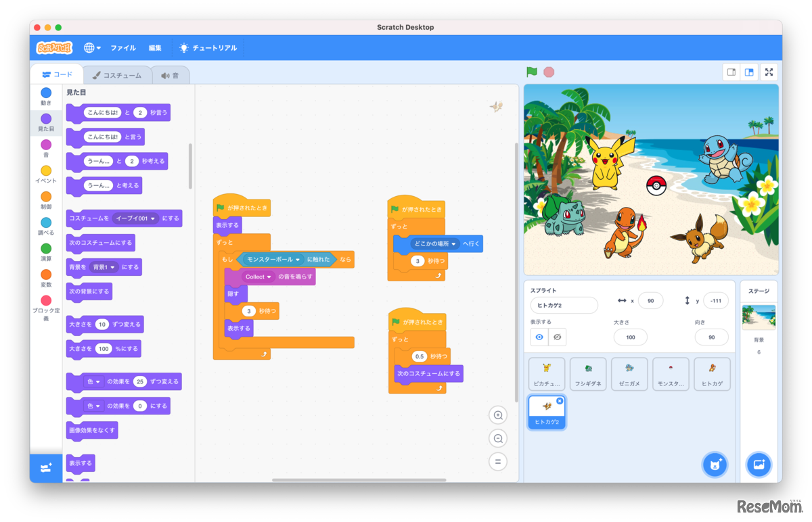This screenshot has width=812, height=522.
Task: Select the ピカチュウ sprite thumbnail
Action: click(x=545, y=373)
